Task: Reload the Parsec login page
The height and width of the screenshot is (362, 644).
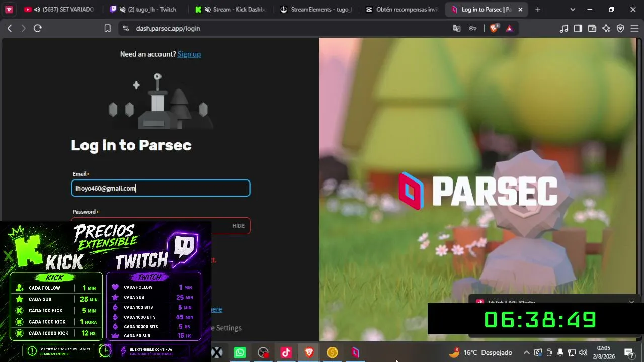Action: tap(37, 29)
